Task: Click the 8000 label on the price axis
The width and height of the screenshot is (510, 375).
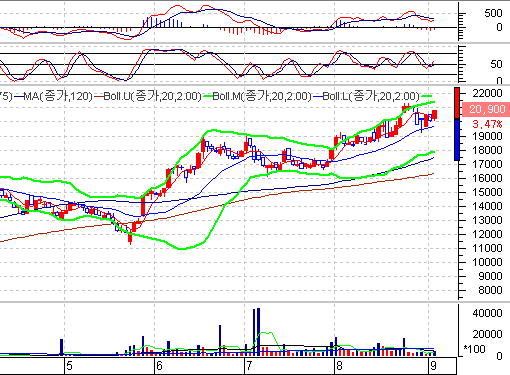Action: tap(490, 290)
